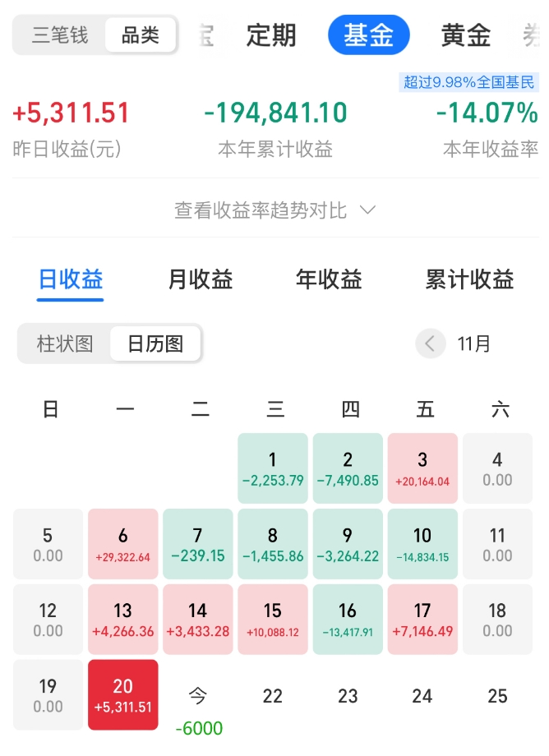Screen dimensions: 549x756
Task: Tap the -6000 note under today
Action: [199, 728]
